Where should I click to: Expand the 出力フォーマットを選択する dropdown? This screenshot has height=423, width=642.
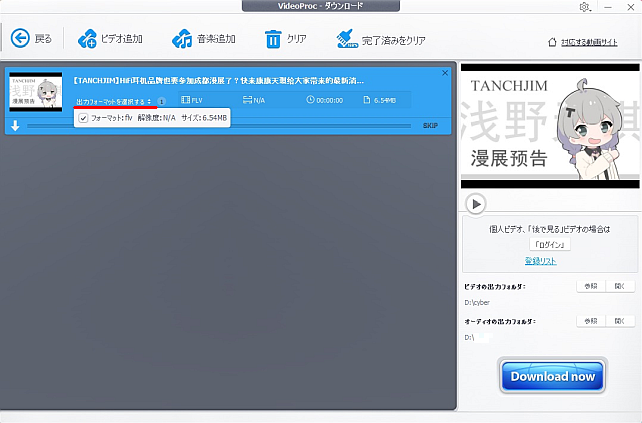[114, 102]
